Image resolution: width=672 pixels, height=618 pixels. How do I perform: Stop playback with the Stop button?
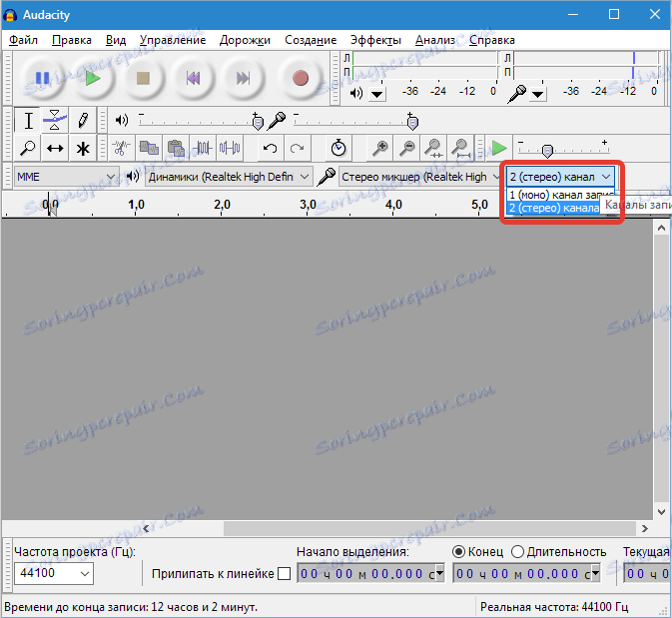pyautogui.click(x=143, y=79)
